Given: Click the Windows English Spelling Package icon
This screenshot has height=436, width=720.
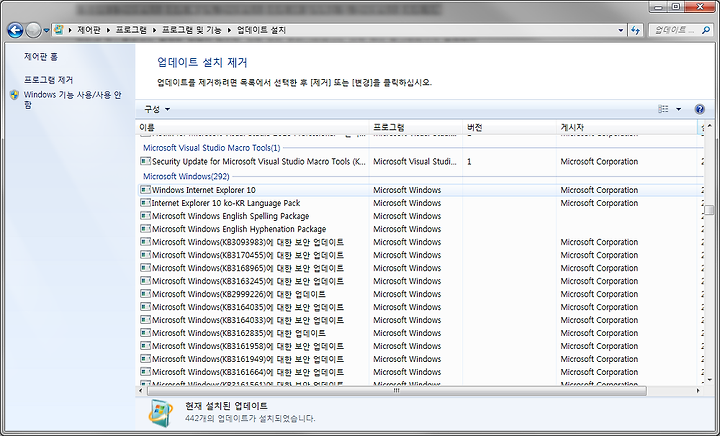Looking at the screenshot, I should (x=145, y=216).
